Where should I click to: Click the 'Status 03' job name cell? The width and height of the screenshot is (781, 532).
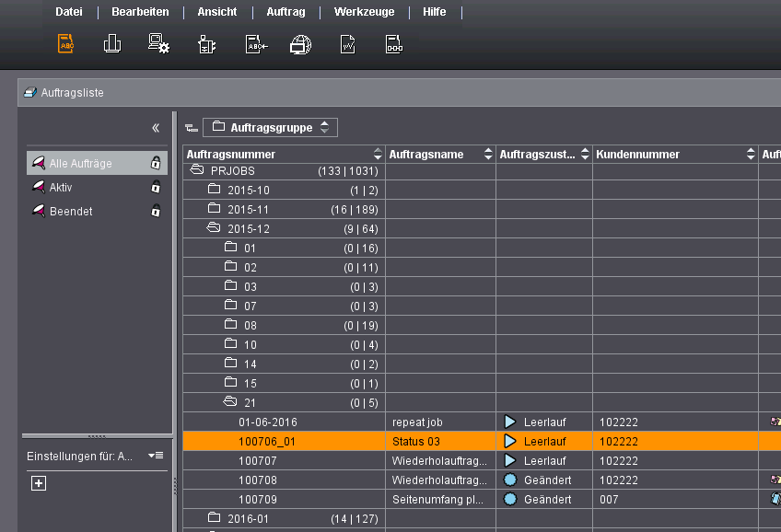(440, 442)
